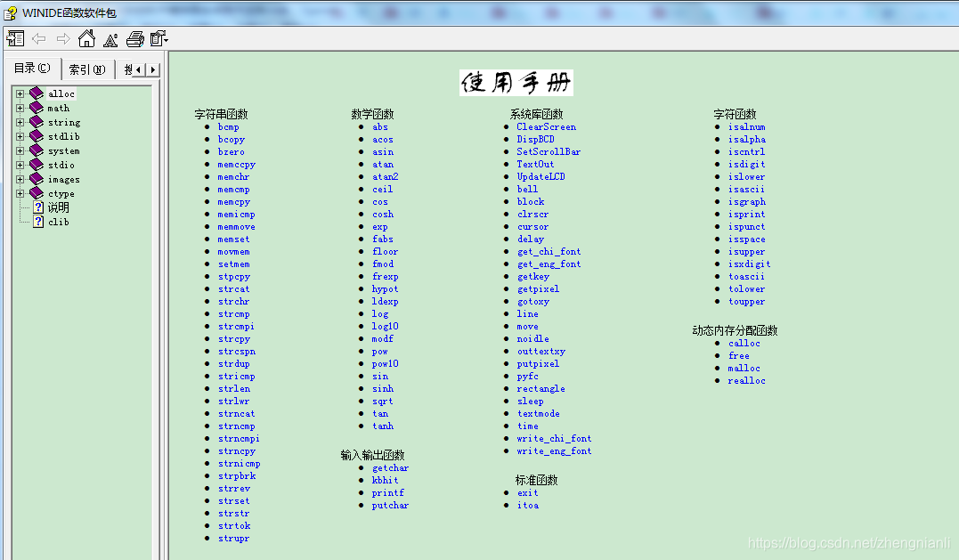
Task: Expand the stdlib tree node
Action: pyautogui.click(x=20, y=136)
